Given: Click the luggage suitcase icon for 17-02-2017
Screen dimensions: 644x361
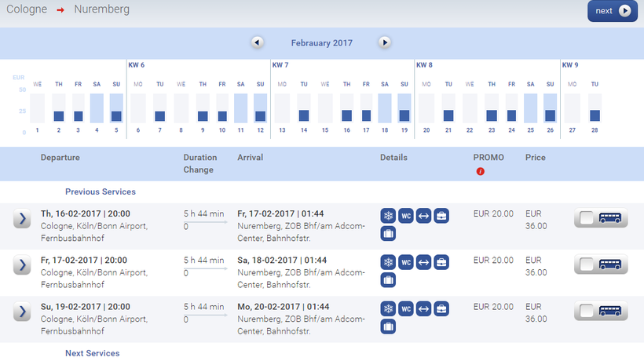Looking at the screenshot, I should pyautogui.click(x=388, y=279).
